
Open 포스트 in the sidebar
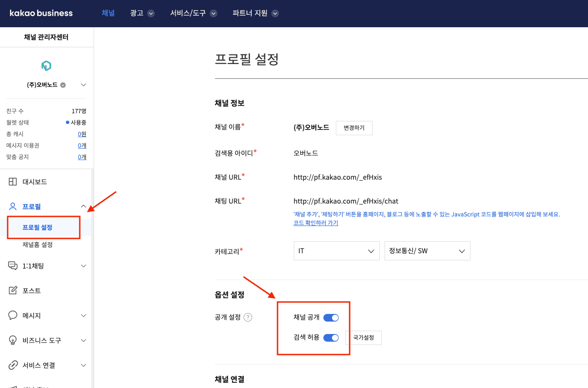(32, 291)
